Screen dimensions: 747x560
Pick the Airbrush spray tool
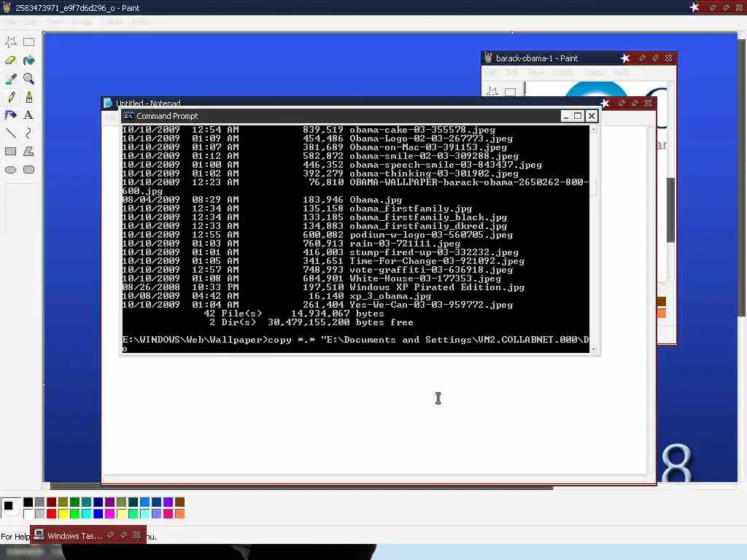(10, 114)
